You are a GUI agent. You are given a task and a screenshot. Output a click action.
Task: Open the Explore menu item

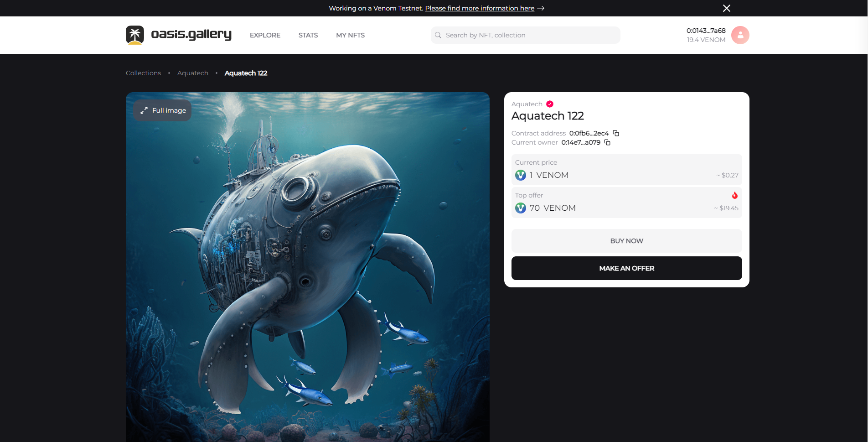(x=265, y=35)
